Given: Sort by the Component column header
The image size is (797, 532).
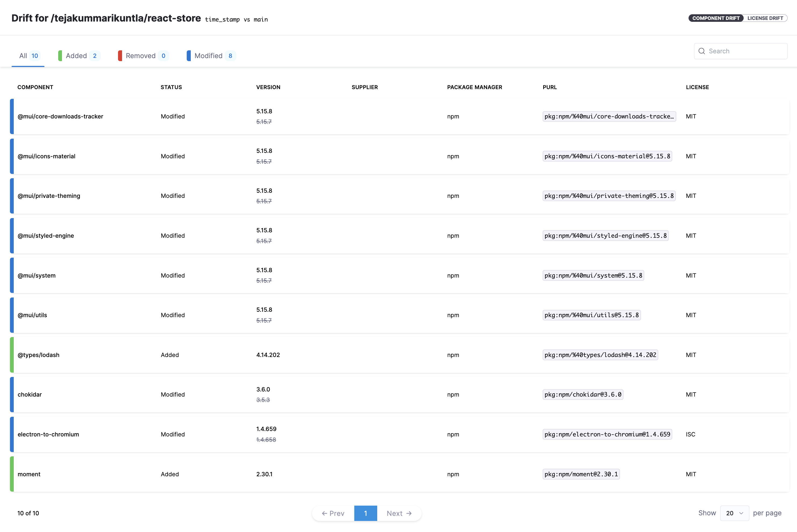Looking at the screenshot, I should tap(35, 87).
